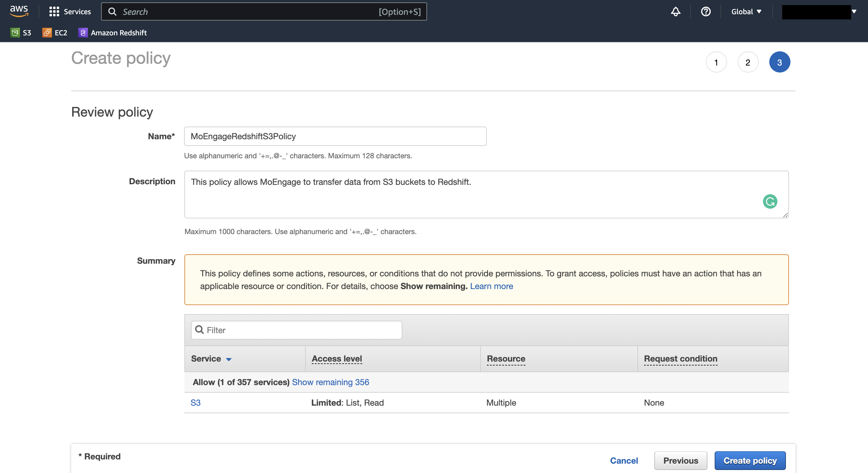
Task: Open the help question mark icon
Action: [x=706, y=12]
